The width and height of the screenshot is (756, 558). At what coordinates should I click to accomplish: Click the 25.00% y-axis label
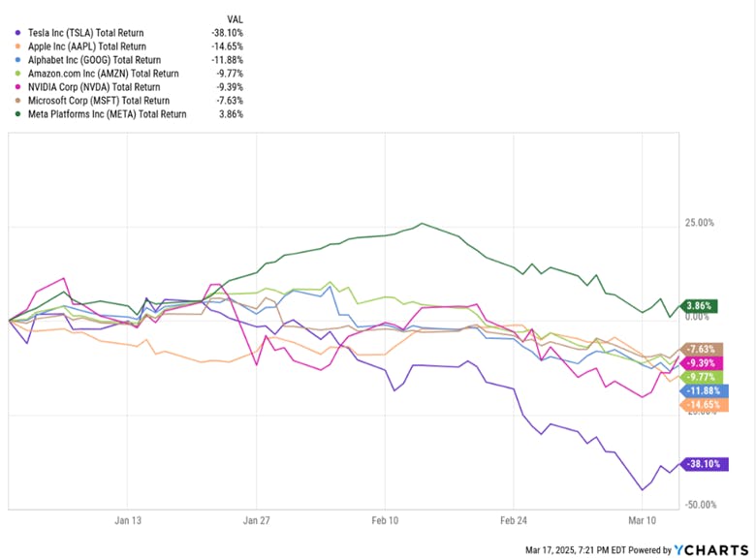click(x=699, y=223)
